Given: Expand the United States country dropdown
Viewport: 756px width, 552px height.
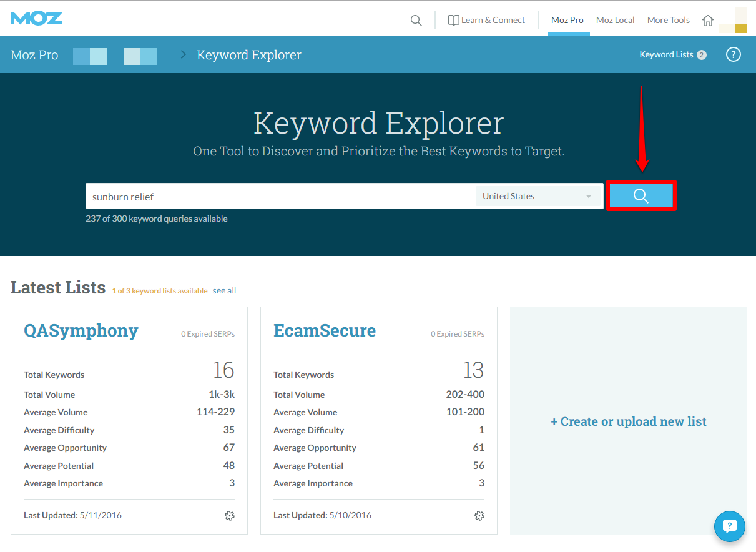Looking at the screenshot, I should click(x=537, y=196).
